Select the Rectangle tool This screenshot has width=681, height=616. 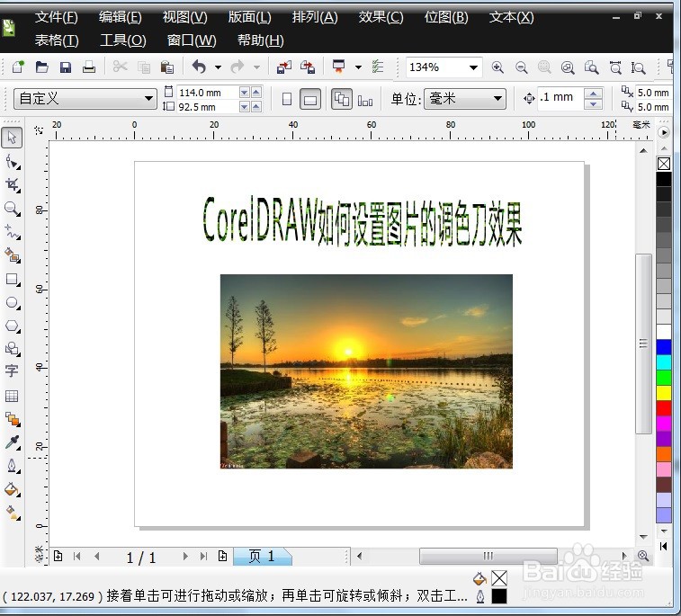click(x=13, y=279)
